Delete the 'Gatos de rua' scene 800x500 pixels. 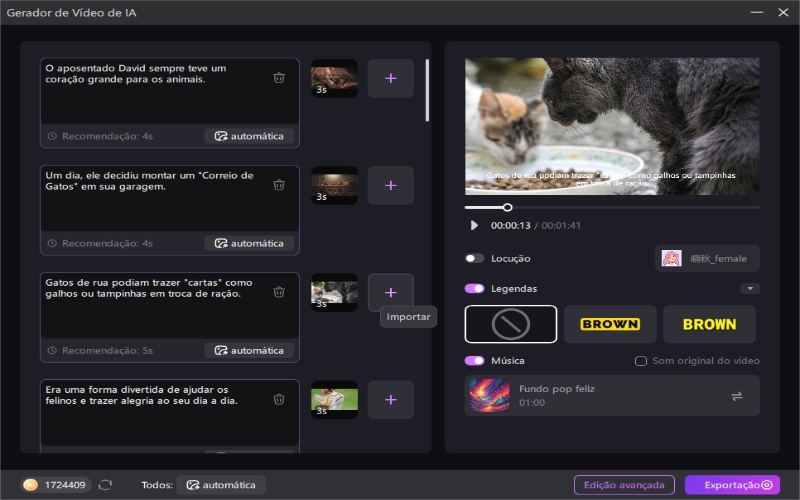[279, 292]
